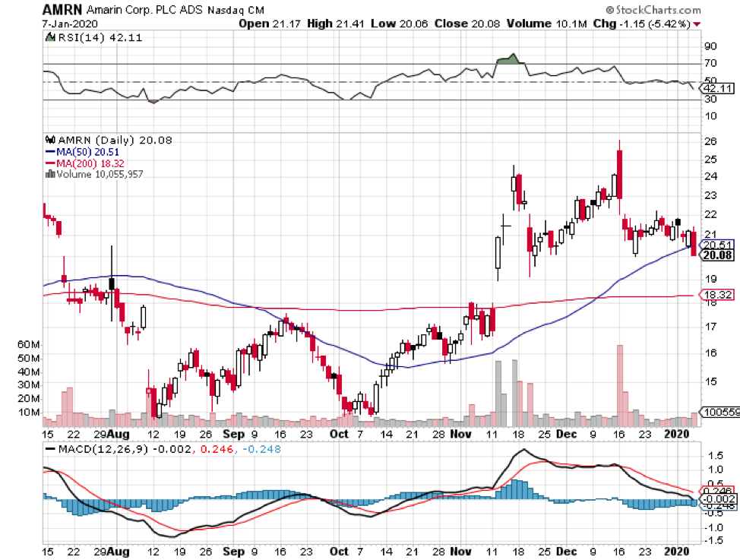Screen dimensions: 740x560
Task: Select the Open 21.17 value
Action: pyautogui.click(x=270, y=24)
